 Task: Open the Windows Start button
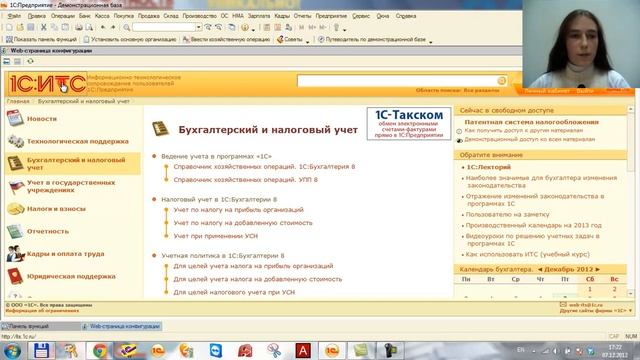12,351
